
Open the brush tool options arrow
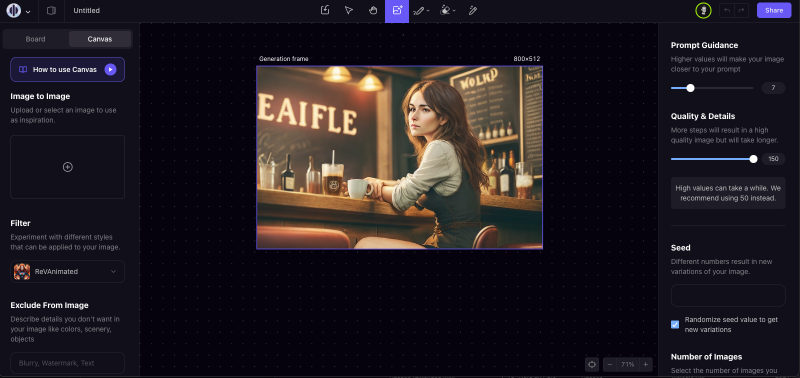[428, 11]
